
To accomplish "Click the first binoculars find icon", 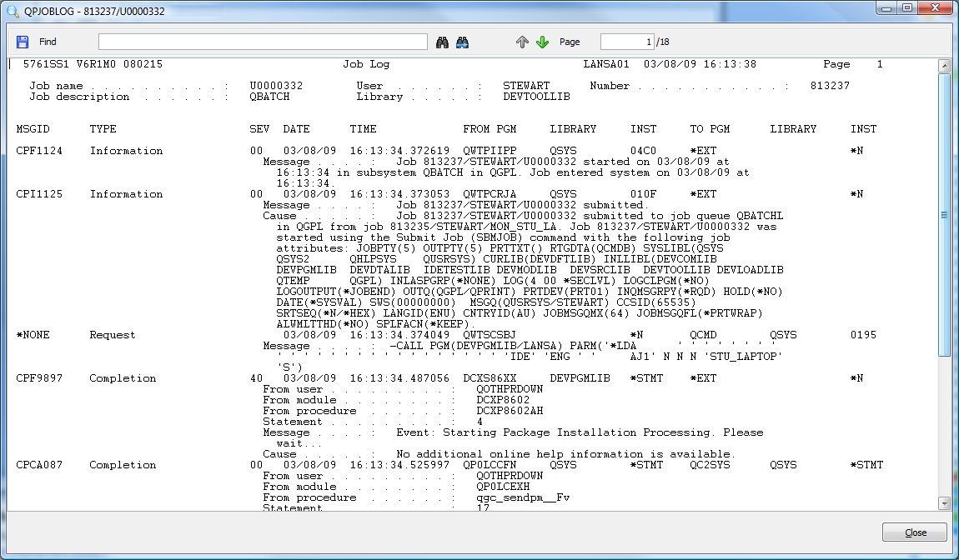I will tap(442, 42).
